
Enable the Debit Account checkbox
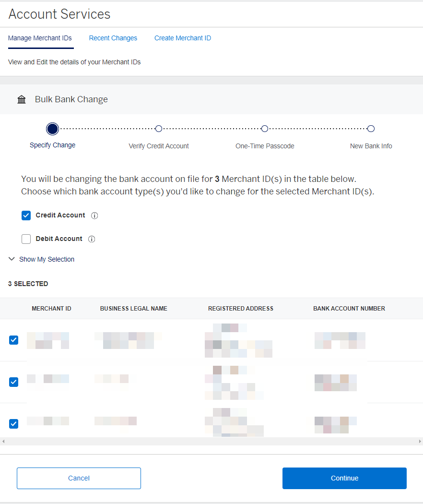pyautogui.click(x=26, y=239)
